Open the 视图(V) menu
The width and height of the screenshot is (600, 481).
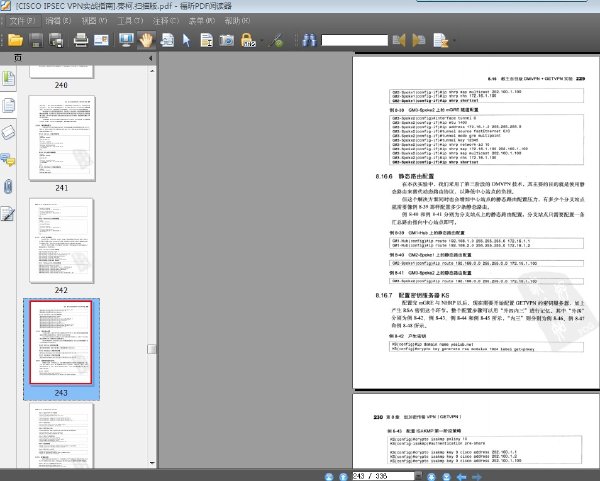point(94,21)
